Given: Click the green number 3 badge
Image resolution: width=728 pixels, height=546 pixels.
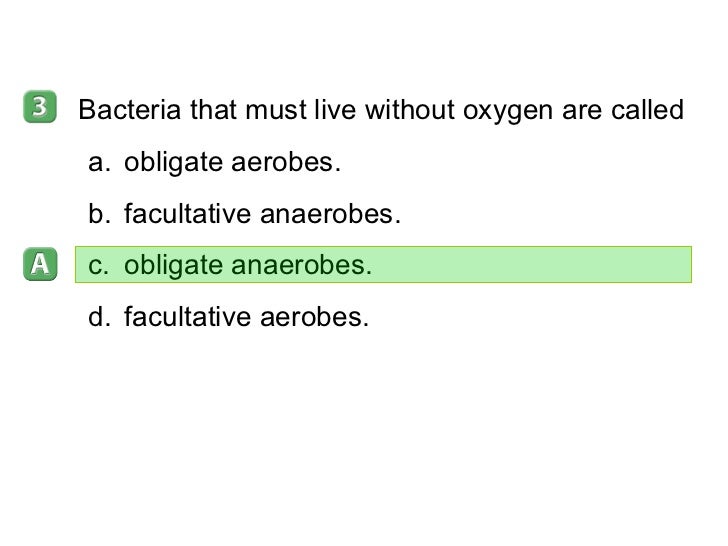Looking at the screenshot, I should tap(40, 107).
